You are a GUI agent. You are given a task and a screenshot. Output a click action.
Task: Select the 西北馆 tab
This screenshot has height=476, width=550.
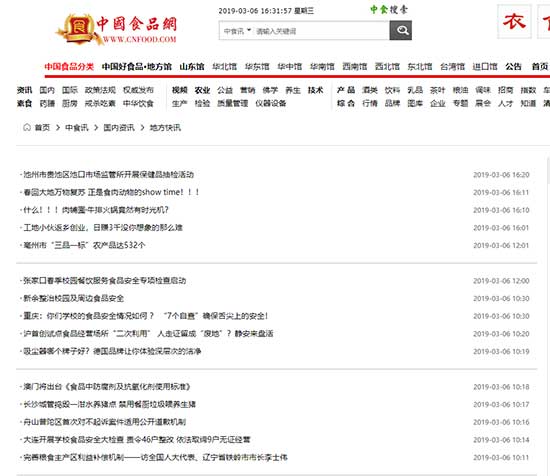(x=388, y=67)
